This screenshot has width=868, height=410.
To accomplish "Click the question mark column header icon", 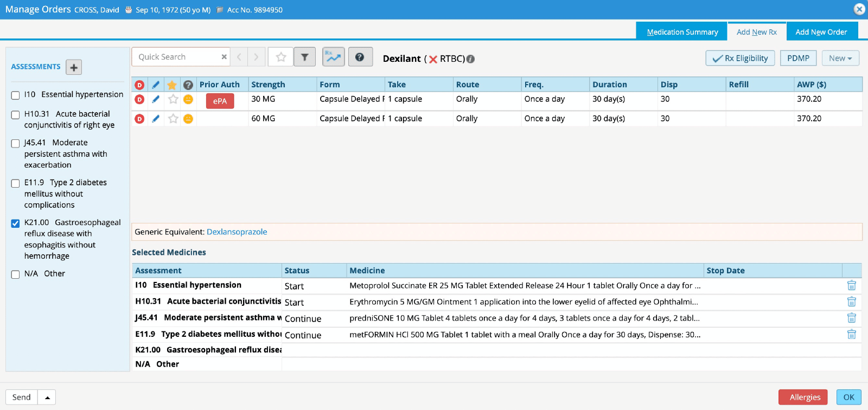I will 188,85.
